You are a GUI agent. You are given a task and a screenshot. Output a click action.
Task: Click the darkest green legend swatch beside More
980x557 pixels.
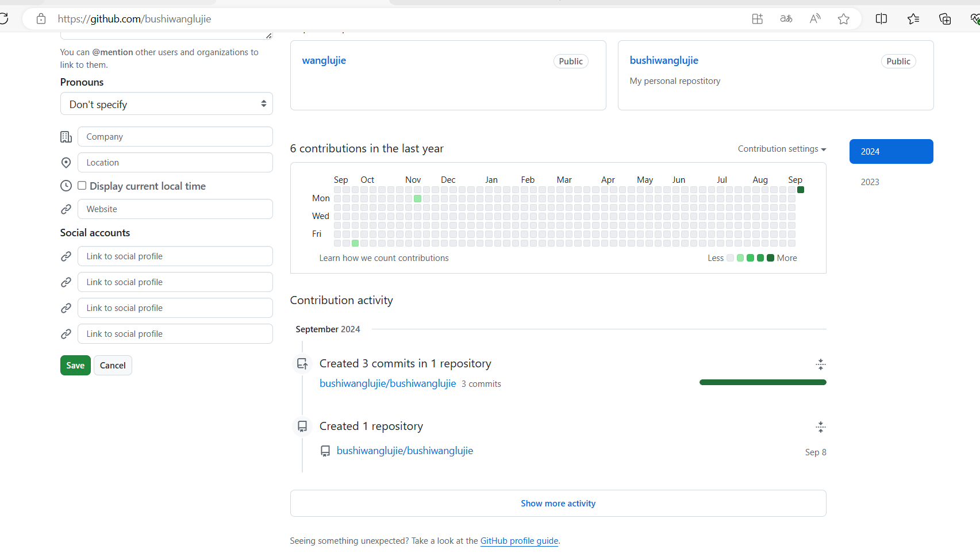click(x=771, y=258)
